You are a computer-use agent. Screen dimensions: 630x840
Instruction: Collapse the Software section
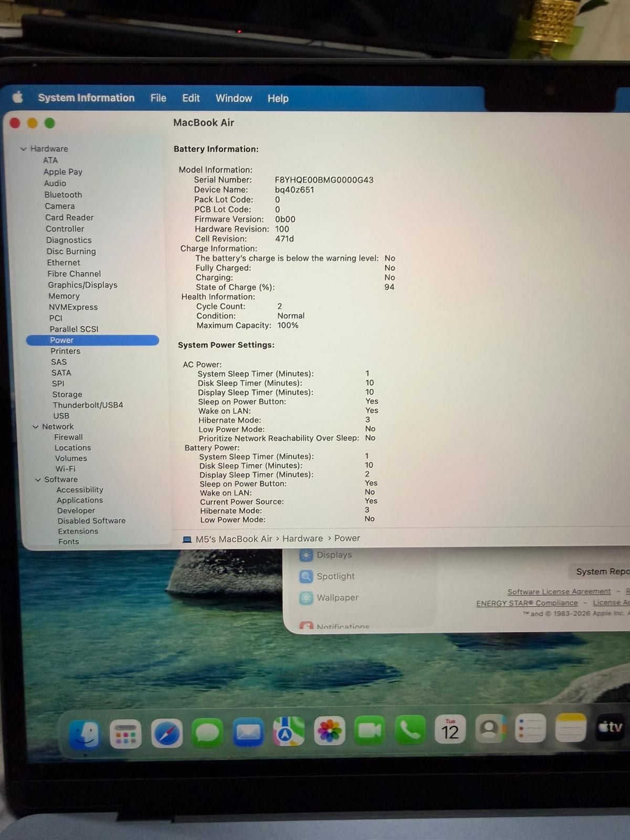tap(38, 480)
